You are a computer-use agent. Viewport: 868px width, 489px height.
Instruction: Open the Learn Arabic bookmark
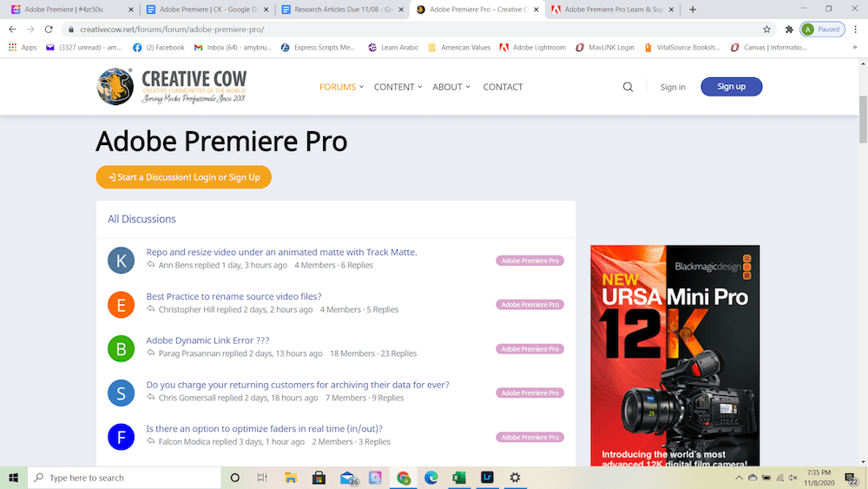click(x=393, y=48)
